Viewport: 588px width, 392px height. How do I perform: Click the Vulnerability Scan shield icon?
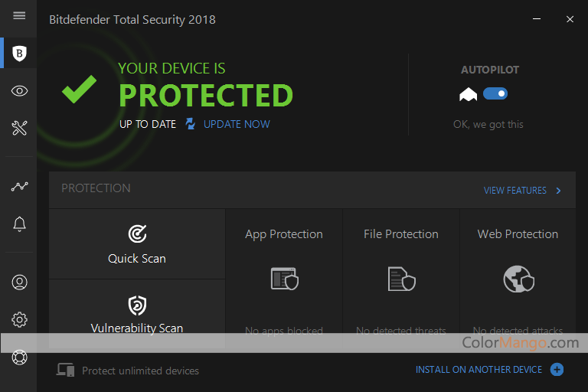(137, 305)
